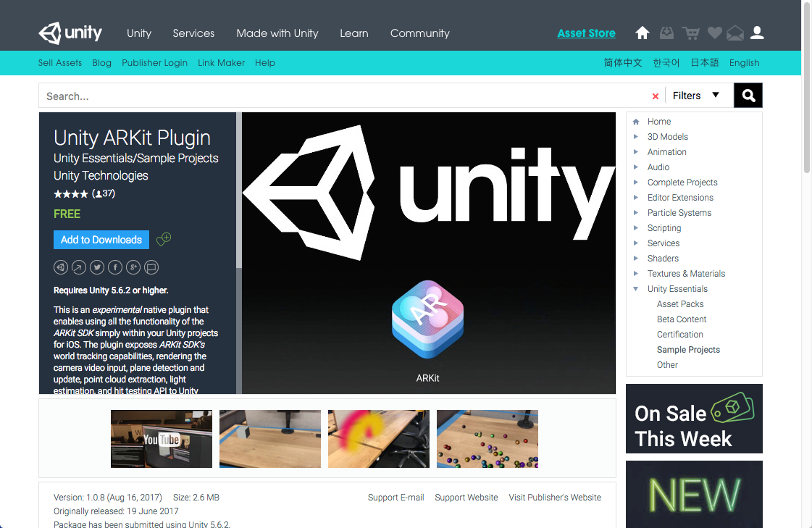
Task: Click the Google+ share icon
Action: pos(133,267)
